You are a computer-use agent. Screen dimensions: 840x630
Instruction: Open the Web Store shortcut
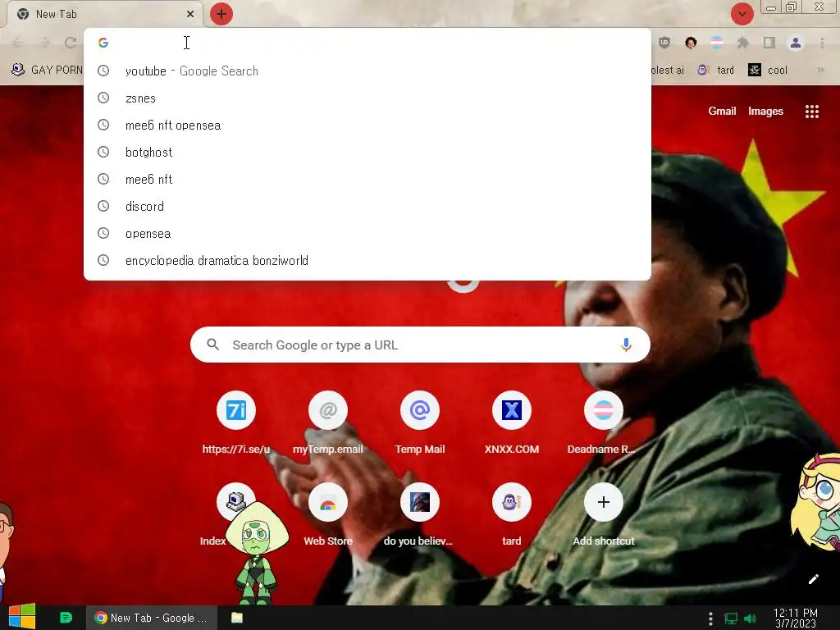(328, 514)
